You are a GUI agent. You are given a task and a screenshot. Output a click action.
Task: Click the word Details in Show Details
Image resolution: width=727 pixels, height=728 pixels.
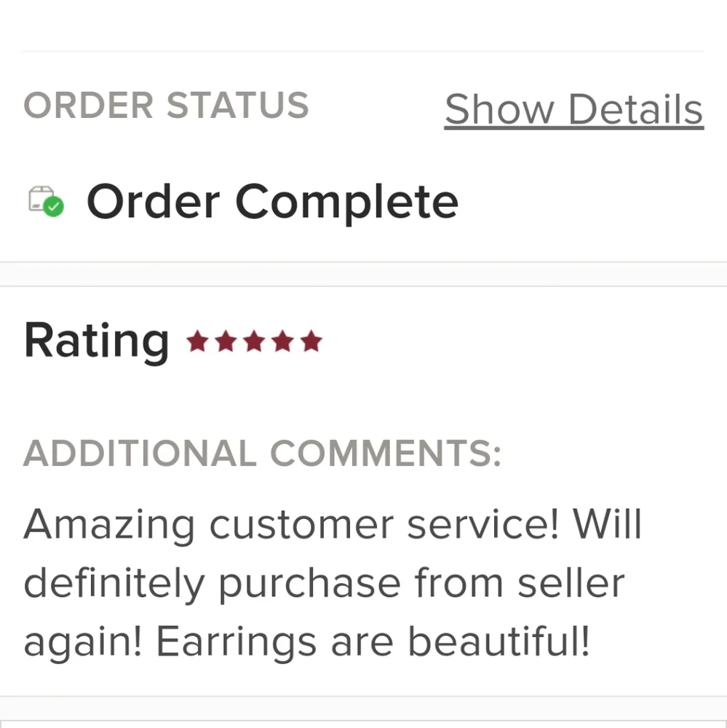pyautogui.click(x=635, y=110)
